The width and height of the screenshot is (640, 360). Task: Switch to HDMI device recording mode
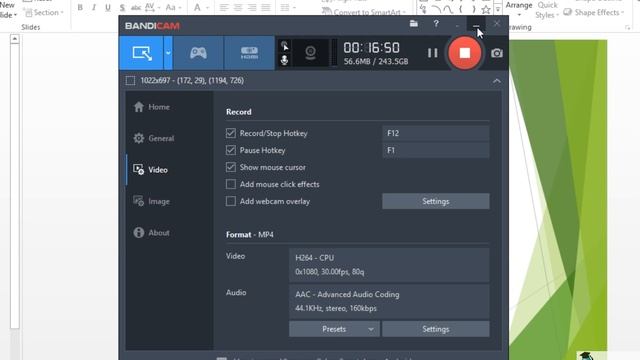249,53
